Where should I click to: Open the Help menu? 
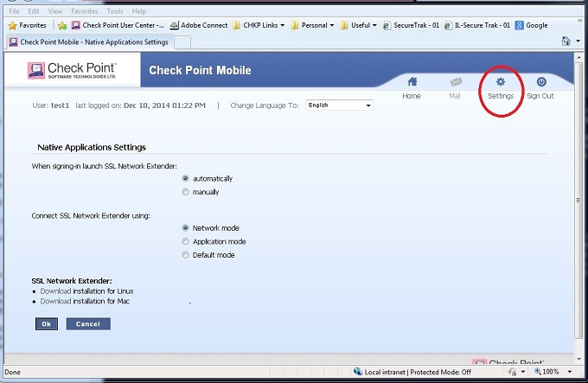click(x=138, y=11)
